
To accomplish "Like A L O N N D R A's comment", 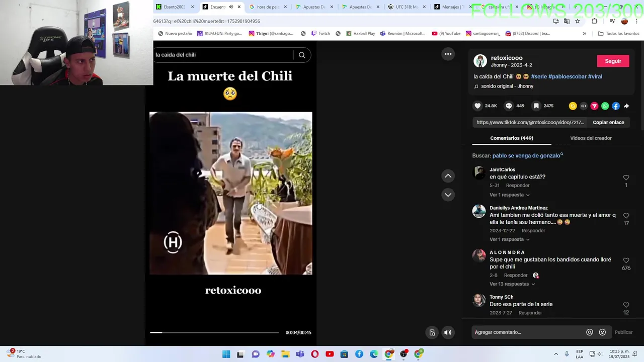I will 626,260.
